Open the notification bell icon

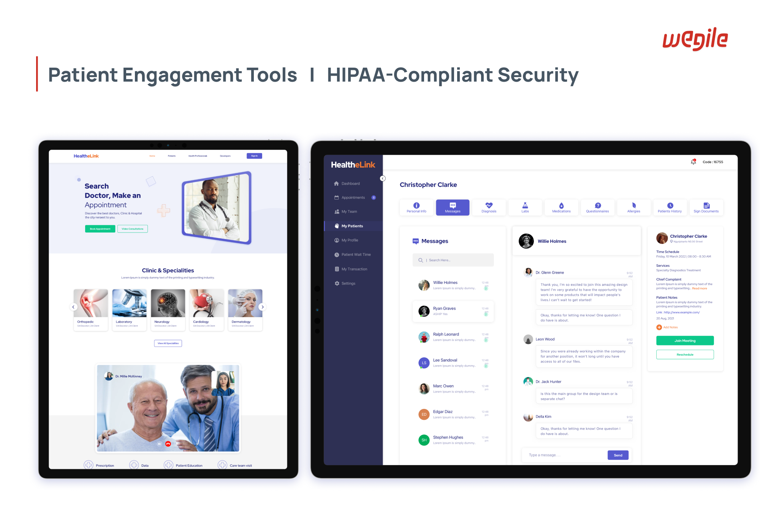tap(693, 162)
